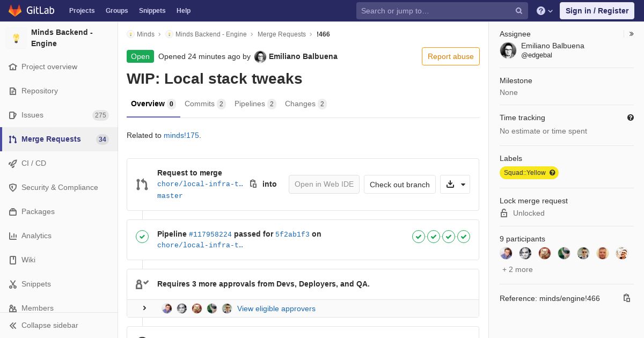Click the time tracking help icon
This screenshot has width=644, height=338.
coord(631,117)
